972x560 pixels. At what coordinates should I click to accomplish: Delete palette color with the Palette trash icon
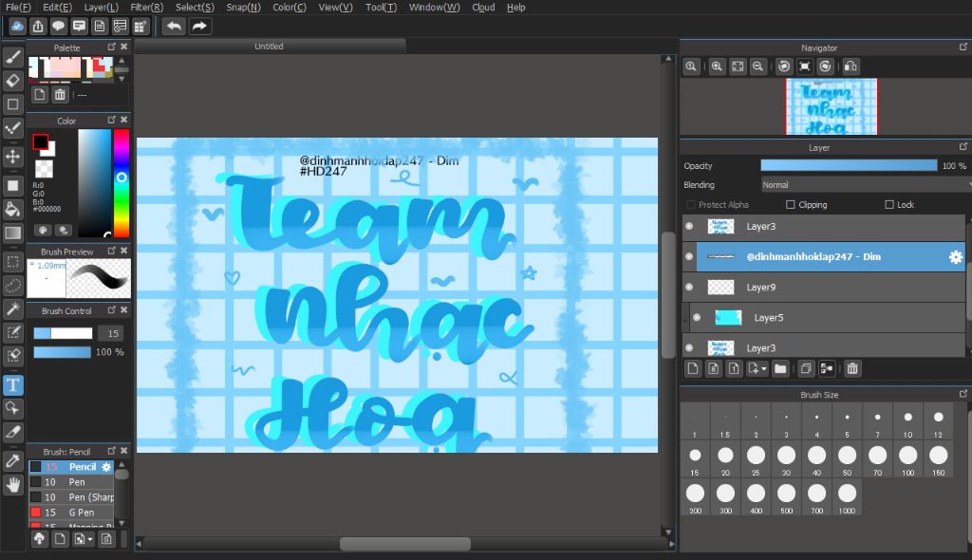(x=60, y=94)
